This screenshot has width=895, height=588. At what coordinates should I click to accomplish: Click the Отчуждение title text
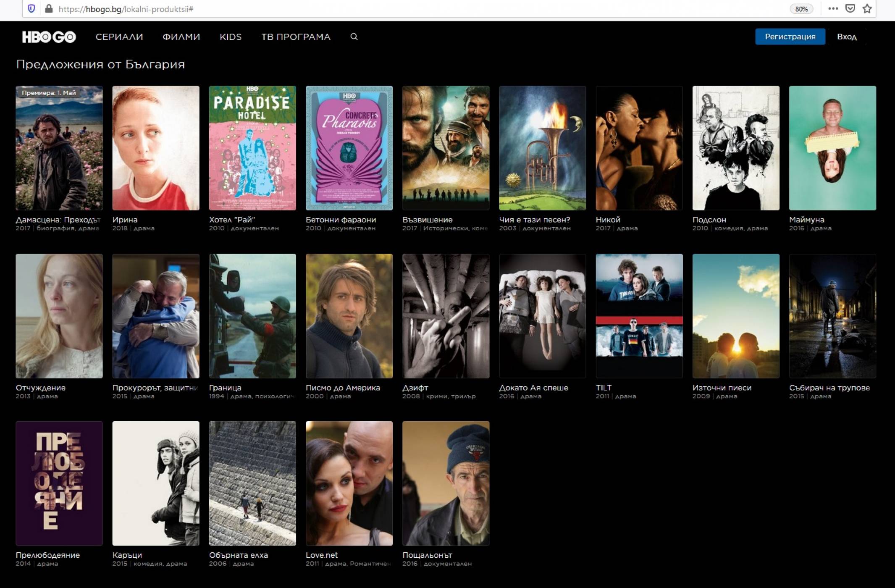click(x=40, y=388)
